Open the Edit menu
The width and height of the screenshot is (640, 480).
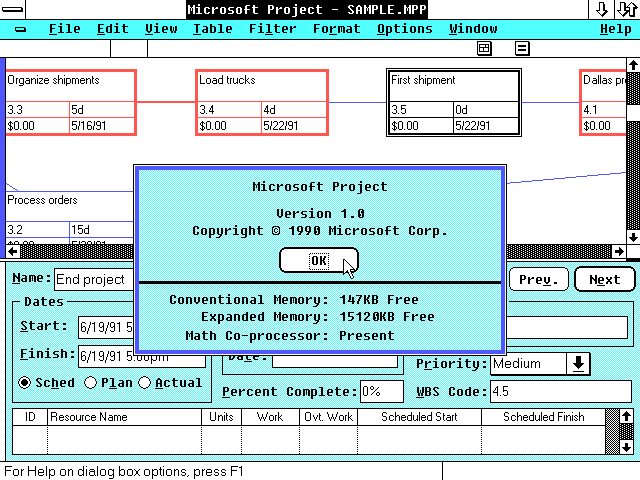[x=113, y=29]
